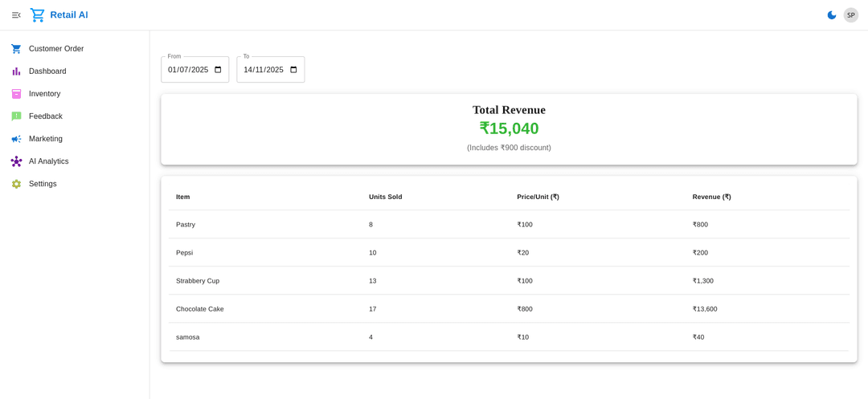Viewport: 868px width, 399px height.
Task: Click the Feedback speech bubble icon
Action: [x=16, y=116]
